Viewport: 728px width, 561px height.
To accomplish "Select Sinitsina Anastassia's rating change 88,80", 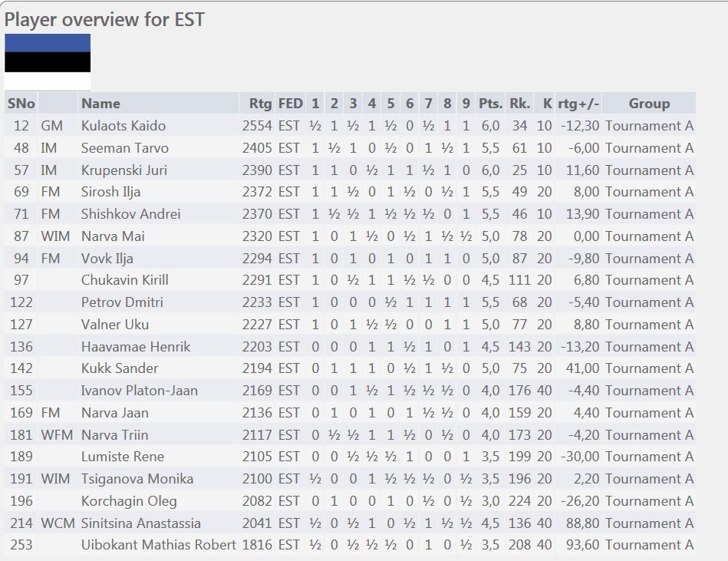I will point(582,523).
